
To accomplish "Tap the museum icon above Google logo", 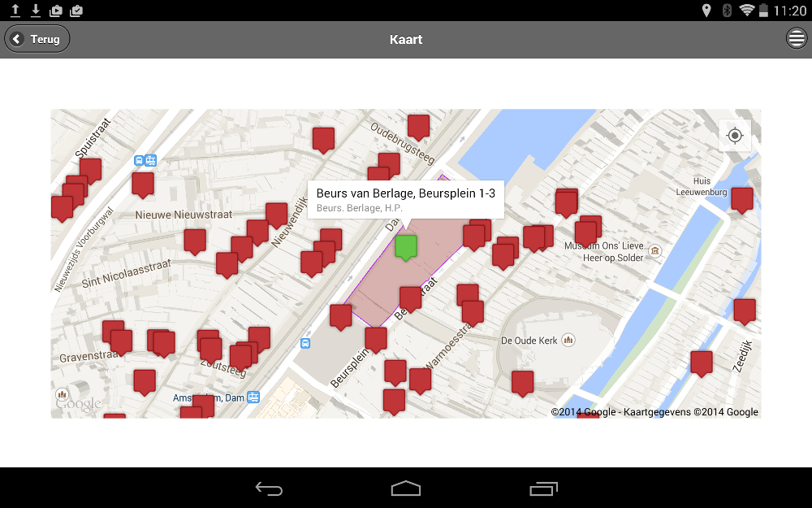I will 63,394.
